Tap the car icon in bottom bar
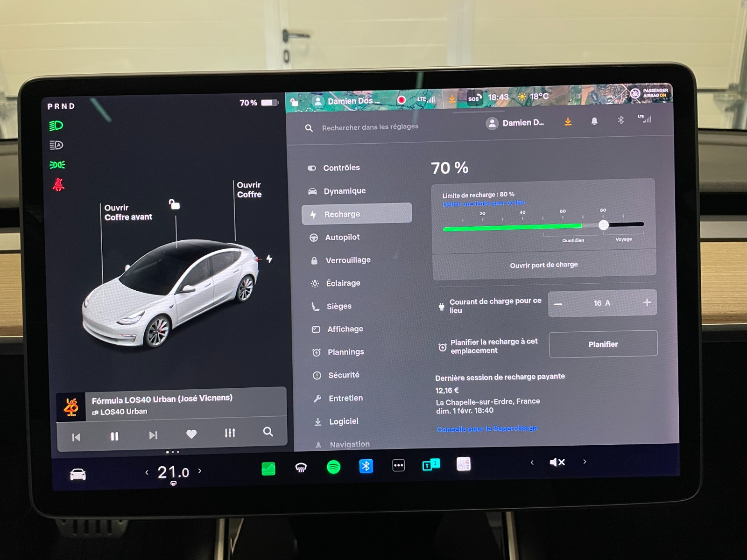The height and width of the screenshot is (560, 747). 78,475
